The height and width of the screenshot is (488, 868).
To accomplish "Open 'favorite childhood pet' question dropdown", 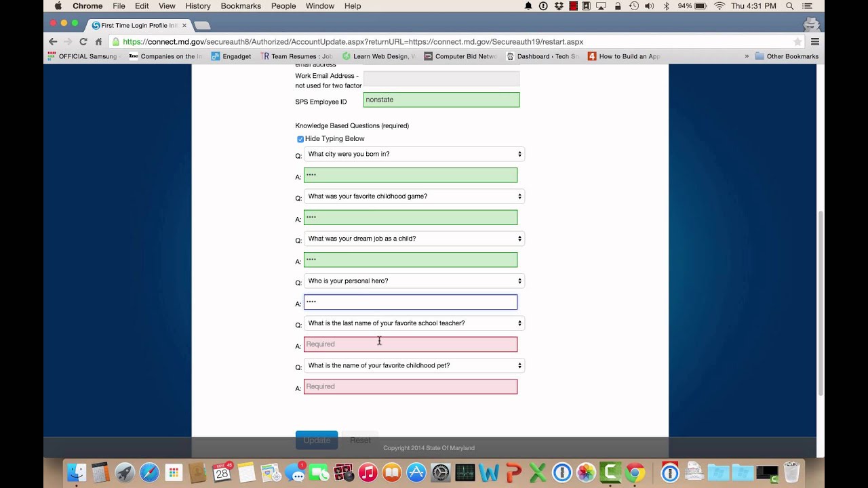I will coord(414,365).
